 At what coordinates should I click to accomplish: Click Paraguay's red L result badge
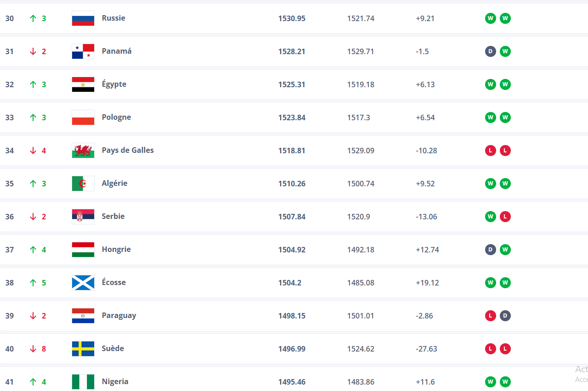491,316
